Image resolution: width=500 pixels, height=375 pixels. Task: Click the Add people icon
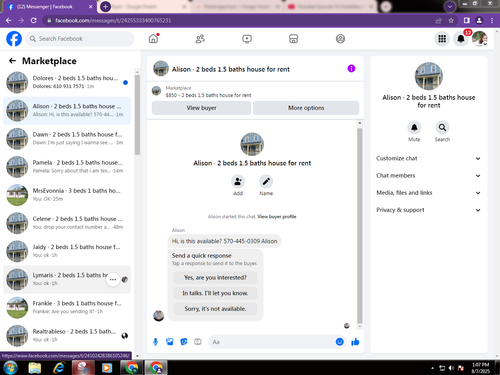(x=238, y=182)
